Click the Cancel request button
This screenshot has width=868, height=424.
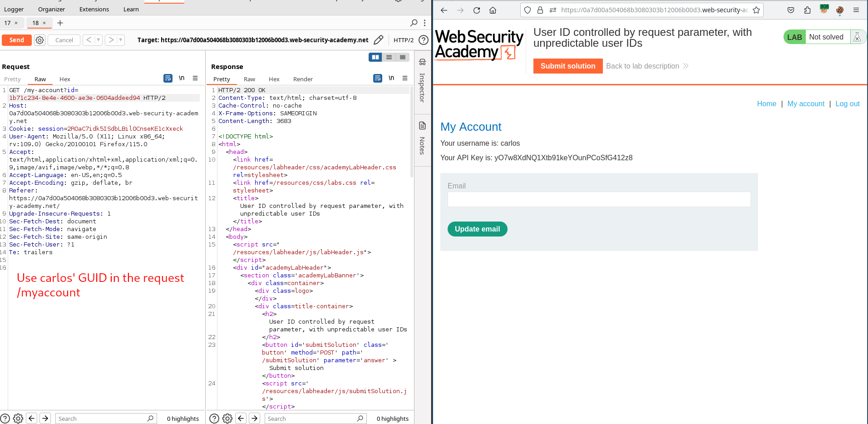64,40
